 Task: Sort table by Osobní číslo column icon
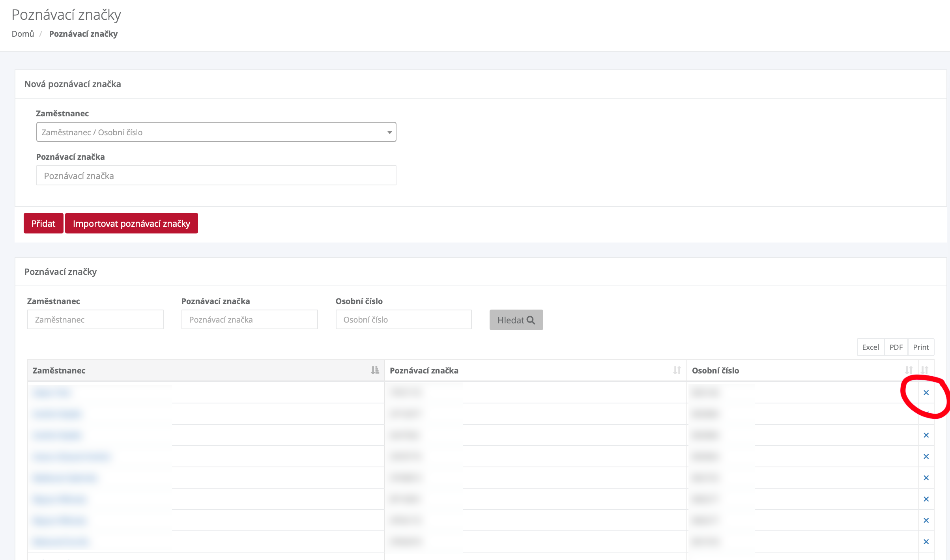pyautogui.click(x=909, y=370)
